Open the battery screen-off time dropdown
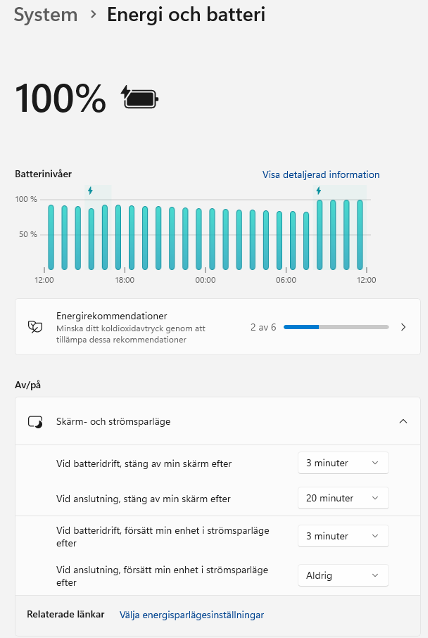Screen dimensions: 428x638 [343, 463]
